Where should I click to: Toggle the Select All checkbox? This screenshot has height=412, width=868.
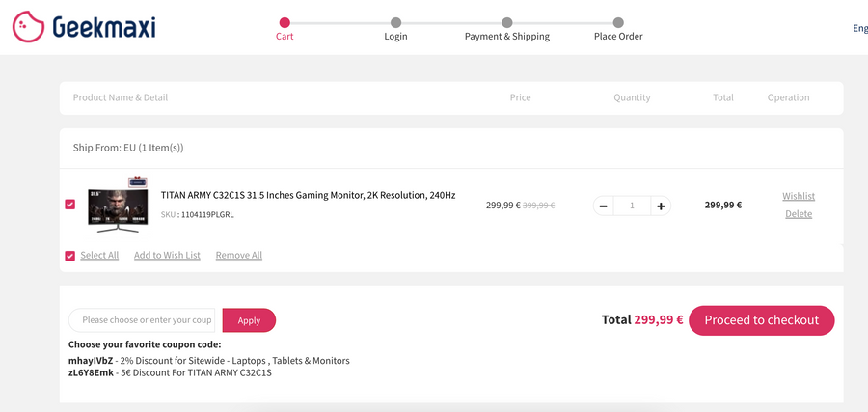click(69, 256)
